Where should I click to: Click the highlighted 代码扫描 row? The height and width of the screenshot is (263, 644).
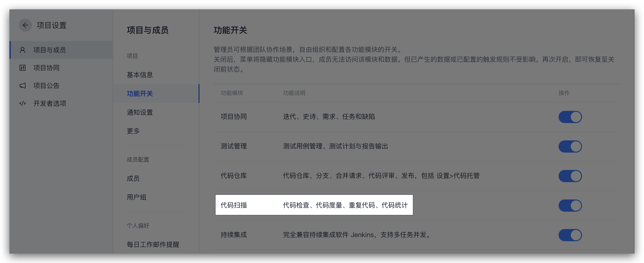tap(314, 205)
